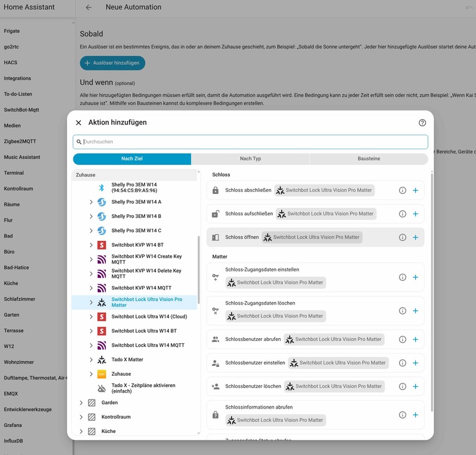Click the Matter icon beside Tado X Matter
This screenshot has height=455, width=476.
pyautogui.click(x=101, y=359)
